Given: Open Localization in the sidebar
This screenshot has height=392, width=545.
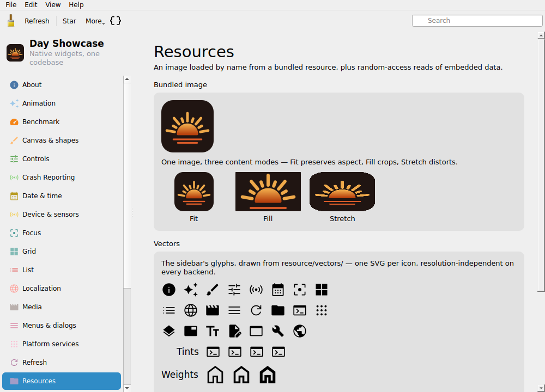Looking at the screenshot, I should click(x=62, y=288).
